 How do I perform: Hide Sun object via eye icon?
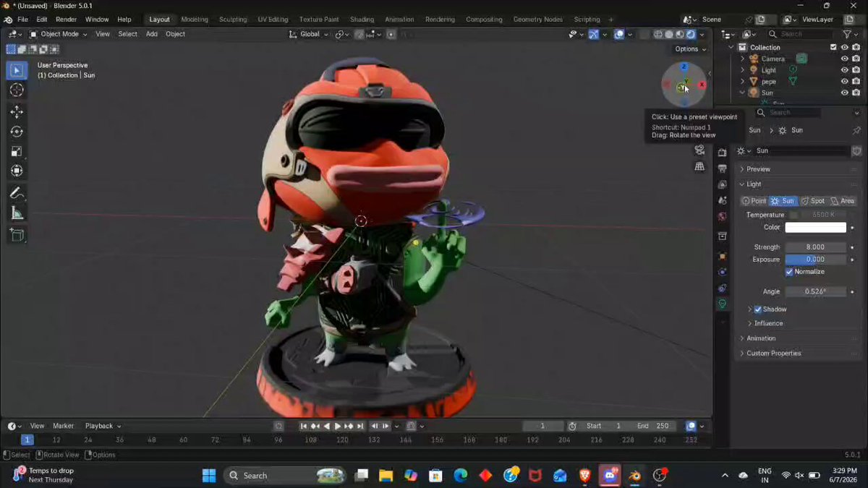tap(844, 93)
